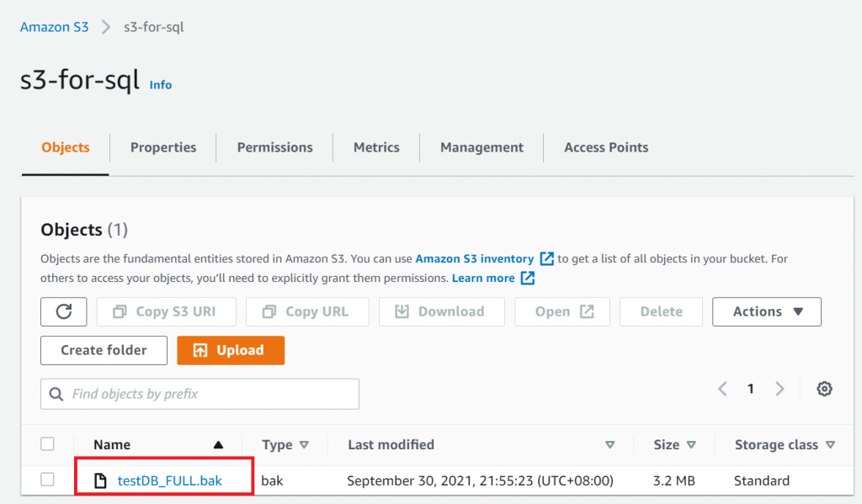Screen dimensions: 862x504
Task: Go to next page arrow
Action: pyautogui.click(x=780, y=389)
